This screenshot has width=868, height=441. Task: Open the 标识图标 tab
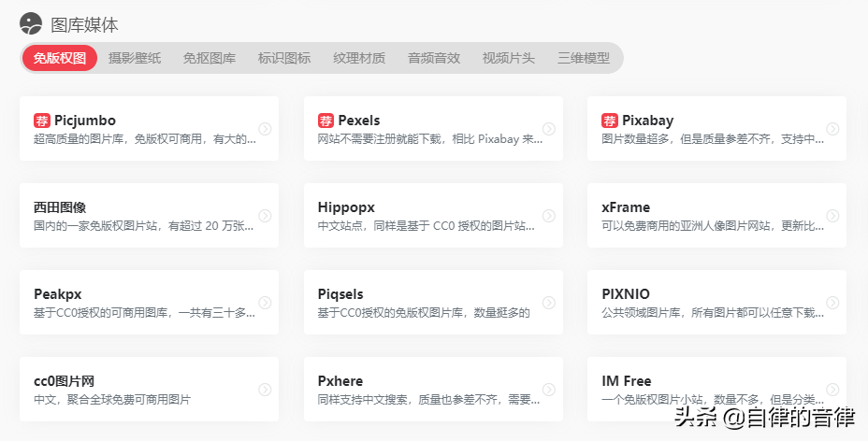(x=284, y=58)
